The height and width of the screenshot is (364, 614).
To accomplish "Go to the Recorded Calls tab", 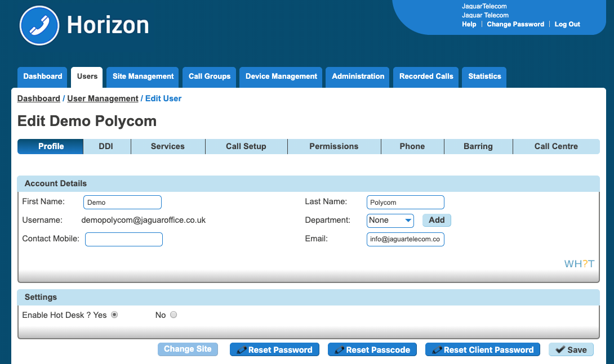I will pyautogui.click(x=426, y=77).
